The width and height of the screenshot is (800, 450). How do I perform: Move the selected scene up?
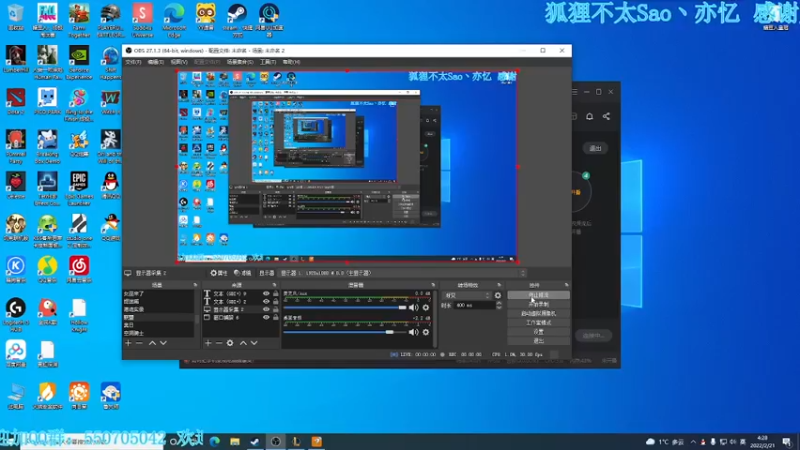point(152,343)
